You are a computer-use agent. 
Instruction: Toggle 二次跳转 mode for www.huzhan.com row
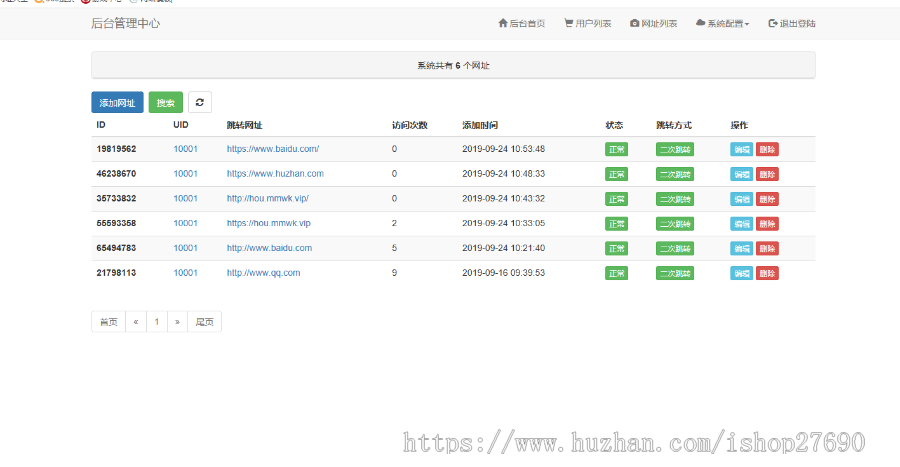point(674,174)
